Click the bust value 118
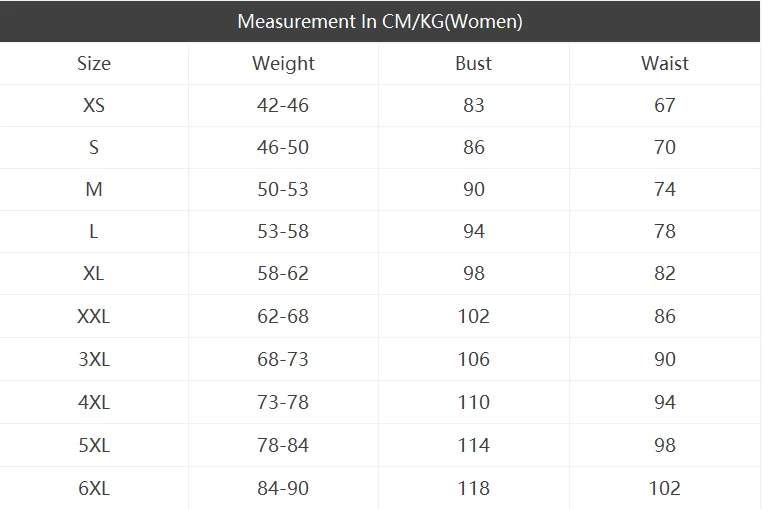Screen dimensions: 762x509 point(474,488)
